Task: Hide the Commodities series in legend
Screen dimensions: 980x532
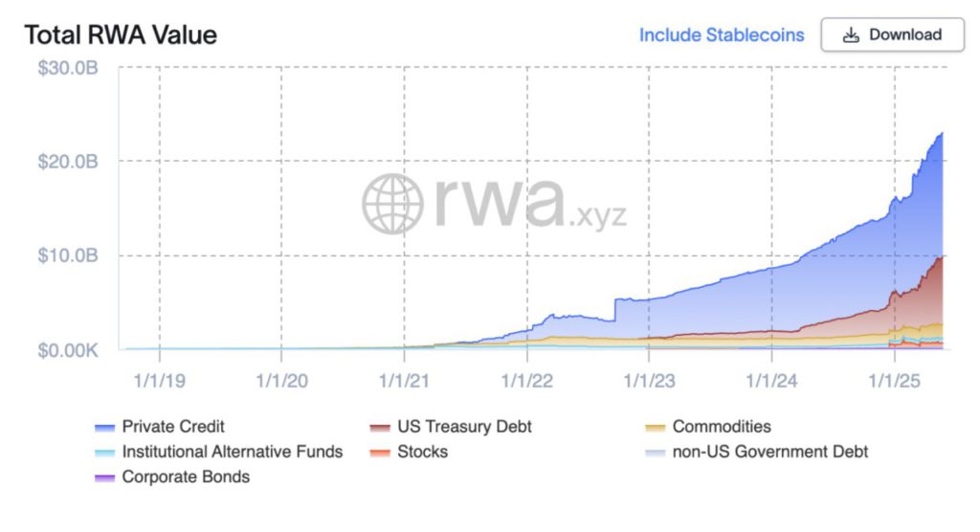Action: pyautogui.click(x=721, y=427)
